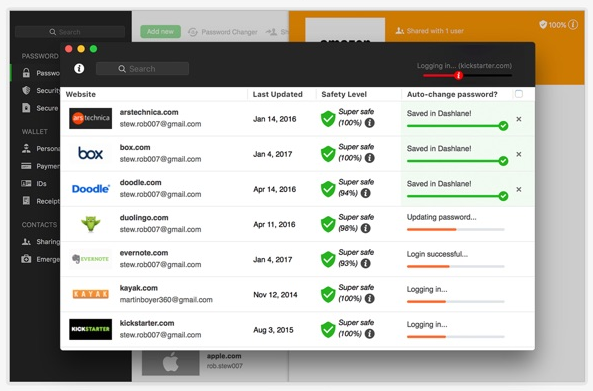
Task: Tick the select-all Auto-change password checkbox
Action: (519, 94)
